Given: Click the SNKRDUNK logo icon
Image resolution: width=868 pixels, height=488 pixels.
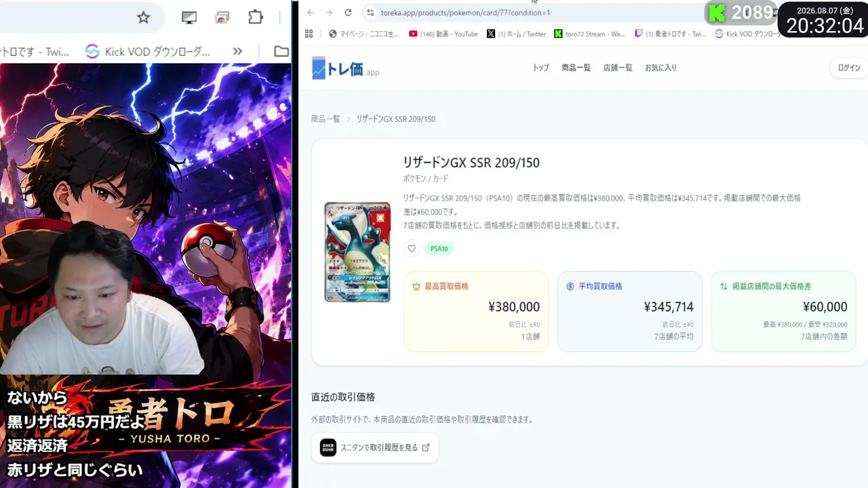Looking at the screenshot, I should [328, 447].
